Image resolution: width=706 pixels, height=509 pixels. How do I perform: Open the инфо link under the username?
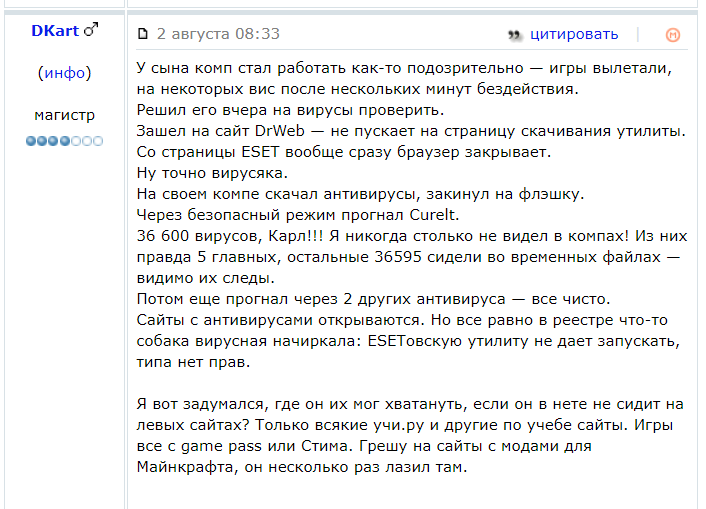[x=65, y=73]
